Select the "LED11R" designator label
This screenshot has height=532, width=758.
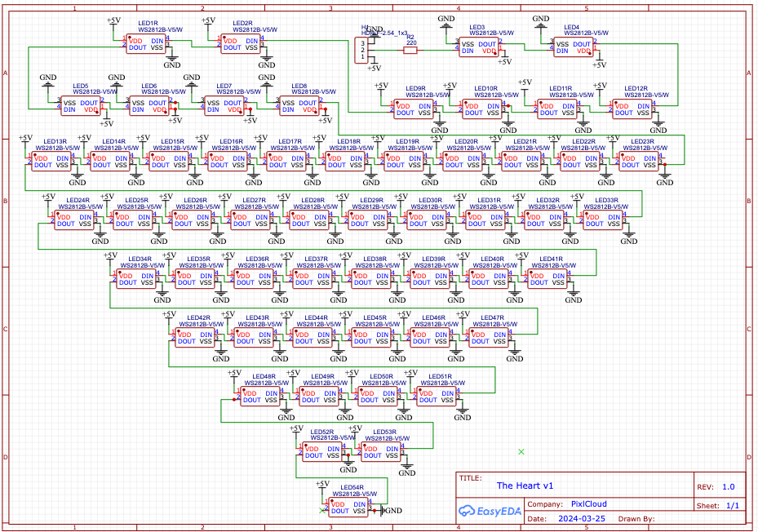pos(561,88)
